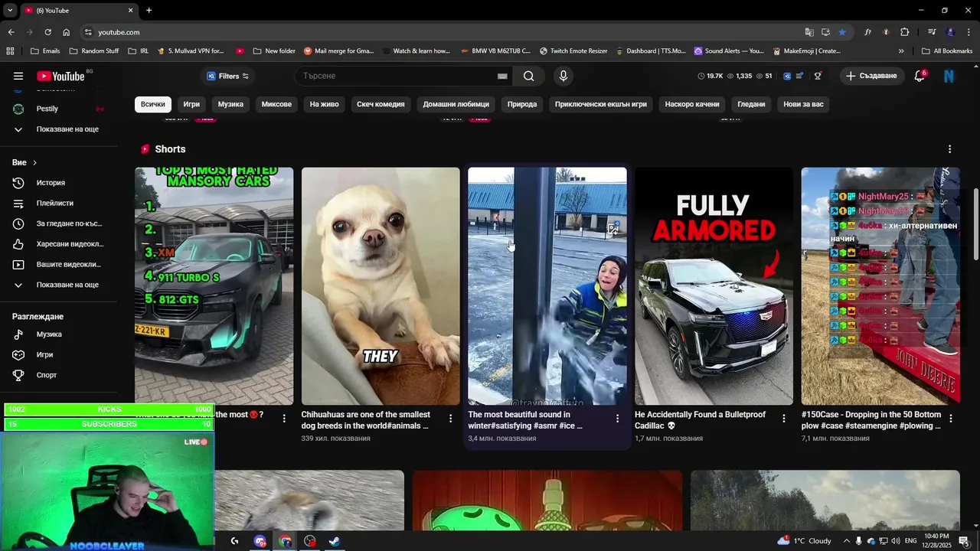Open the 'Twitch Emote Resizer' bookmark
This screenshot has width=980, height=551.
pyautogui.click(x=573, y=51)
